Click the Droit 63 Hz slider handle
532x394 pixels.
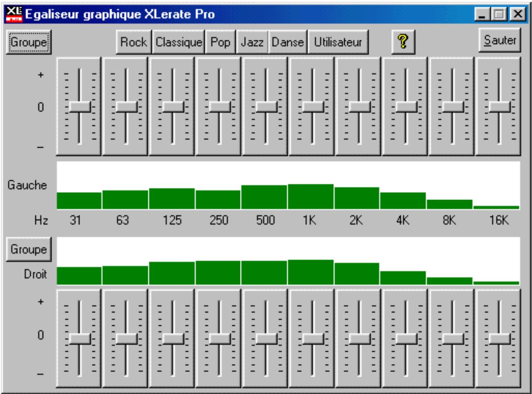click(x=127, y=339)
